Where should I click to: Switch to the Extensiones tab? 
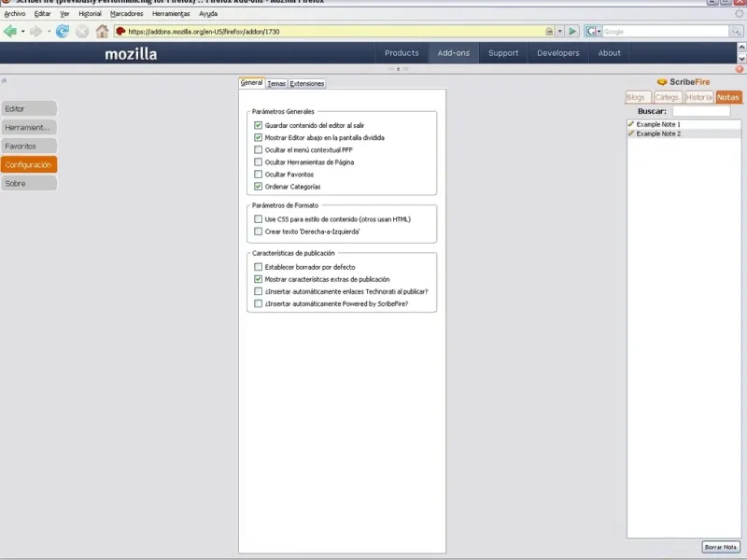tap(307, 83)
